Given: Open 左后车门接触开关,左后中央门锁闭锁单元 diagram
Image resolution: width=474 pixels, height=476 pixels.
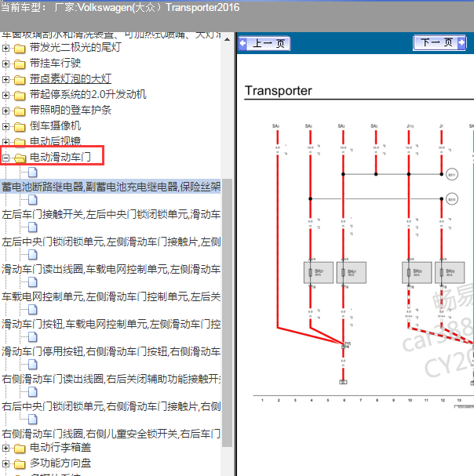Looking at the screenshot, I should (x=111, y=215).
